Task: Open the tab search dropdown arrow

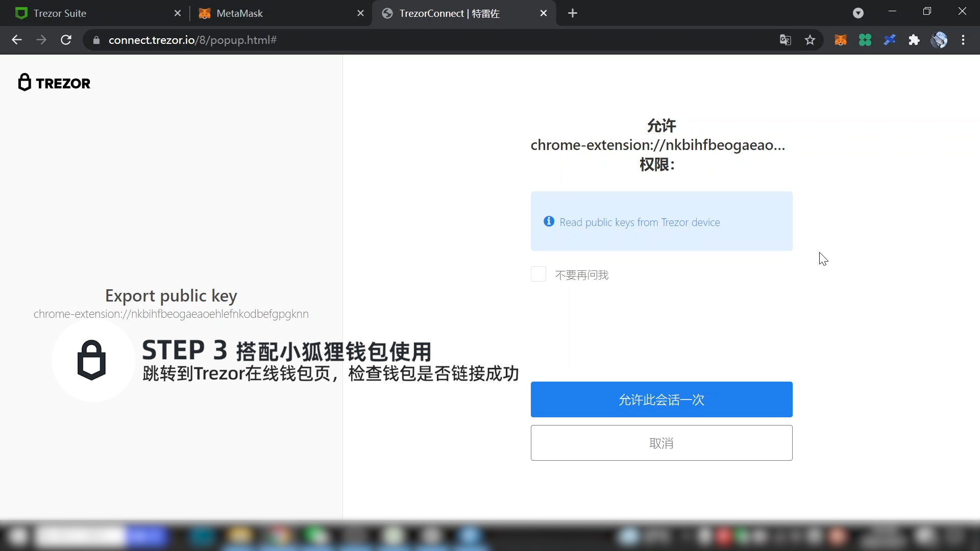Action: (x=859, y=13)
